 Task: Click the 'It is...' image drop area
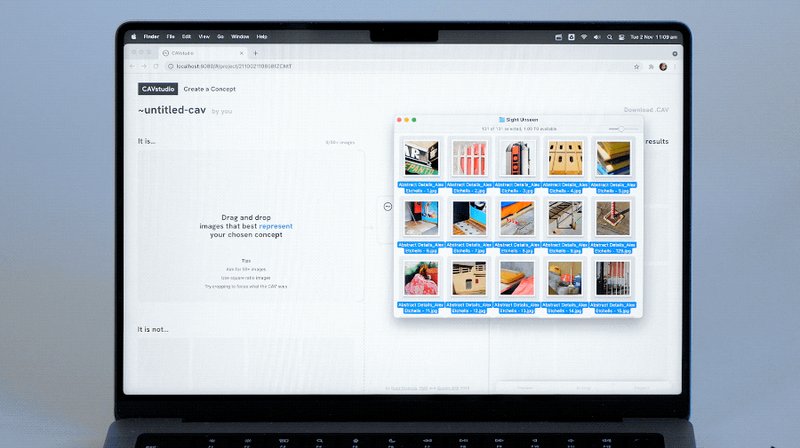point(251,225)
